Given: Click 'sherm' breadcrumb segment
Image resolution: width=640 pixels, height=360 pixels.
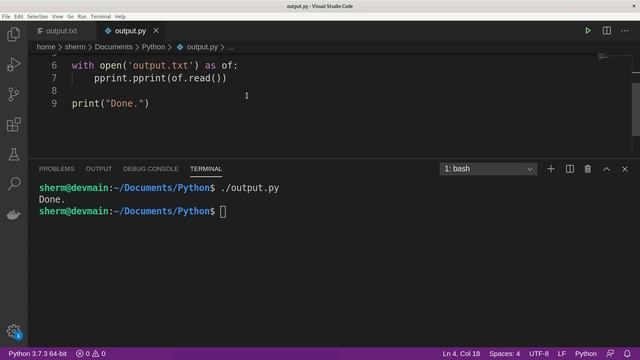Looking at the screenshot, I should 75,47.
